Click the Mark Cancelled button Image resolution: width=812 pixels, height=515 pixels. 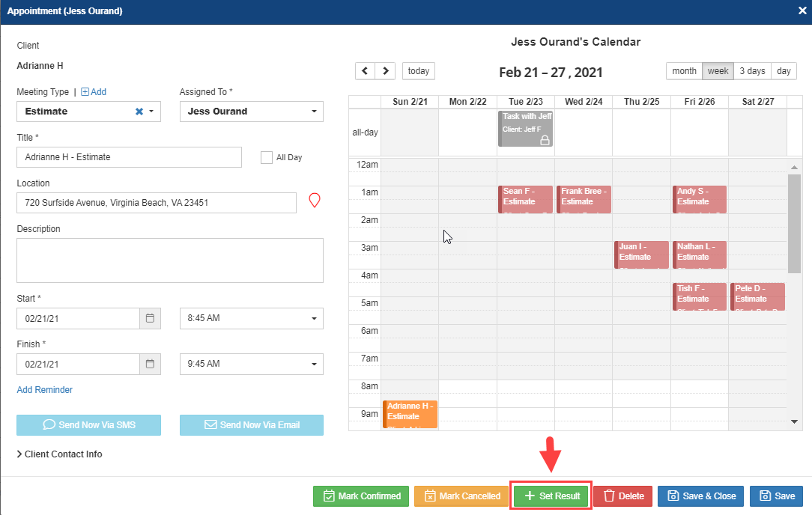461,496
